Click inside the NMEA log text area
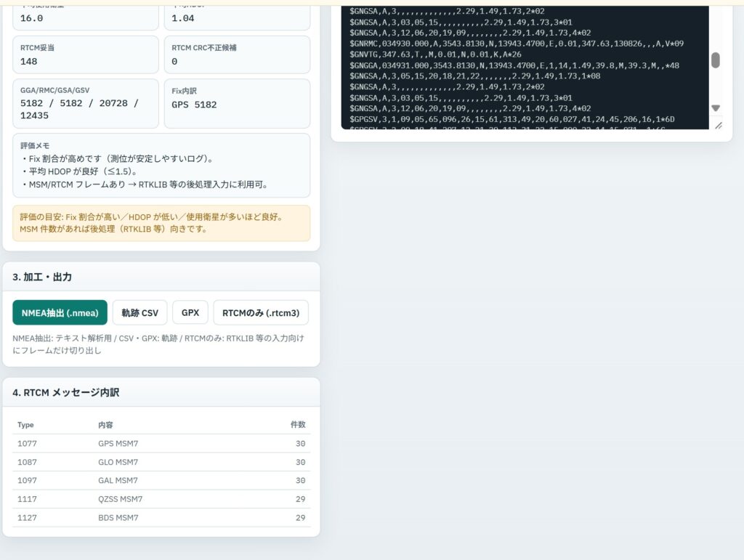Screen dimensions: 744x560 [x=525, y=66]
